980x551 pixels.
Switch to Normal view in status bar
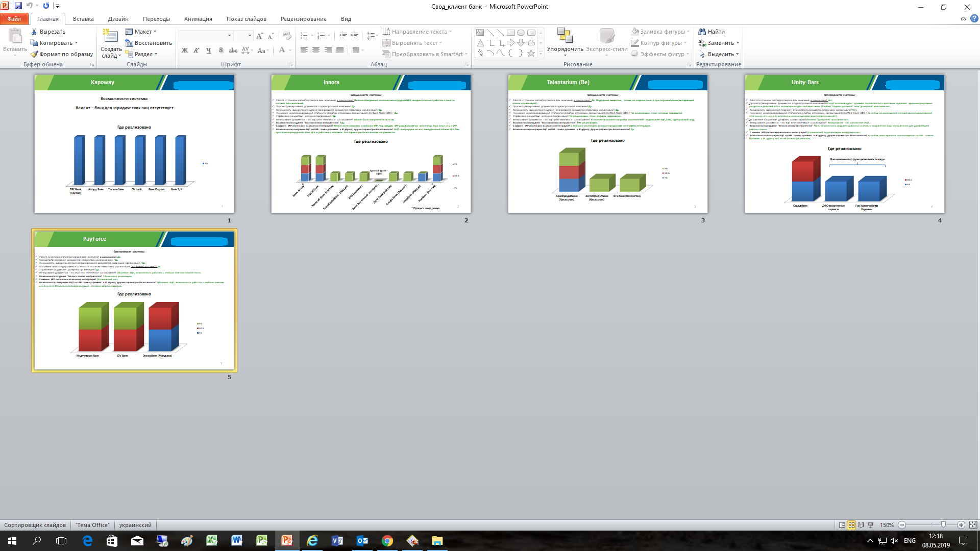[x=842, y=525]
